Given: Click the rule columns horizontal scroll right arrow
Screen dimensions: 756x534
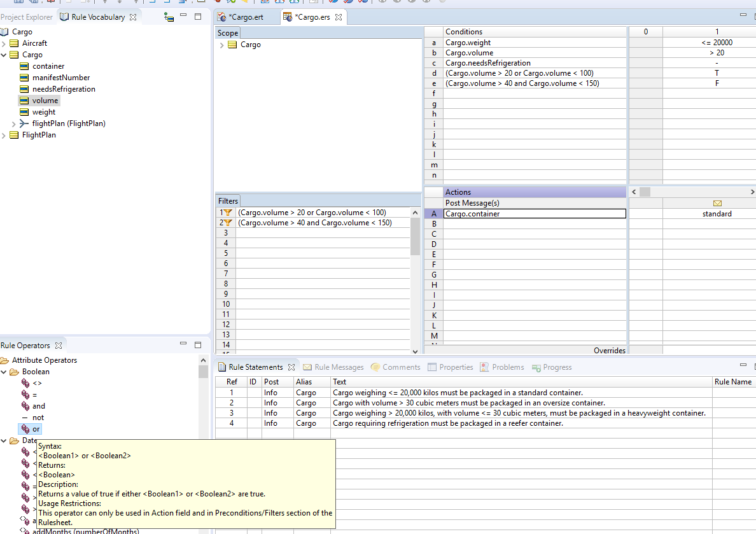Looking at the screenshot, I should click(x=752, y=192).
